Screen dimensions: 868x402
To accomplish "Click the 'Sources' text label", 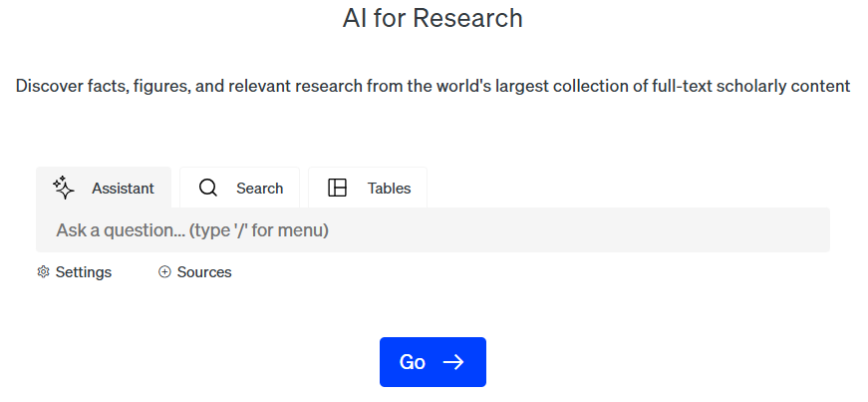I will [204, 272].
